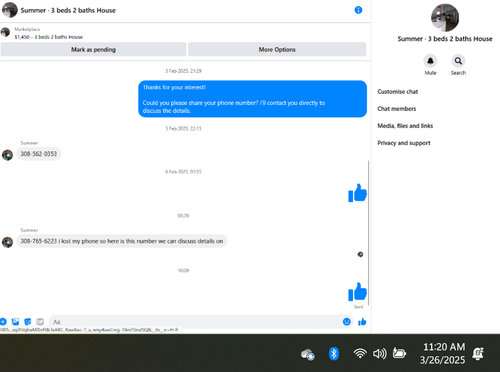Click the small seen-by avatar indicator
The width and height of the screenshot is (500, 372).
tap(360, 254)
